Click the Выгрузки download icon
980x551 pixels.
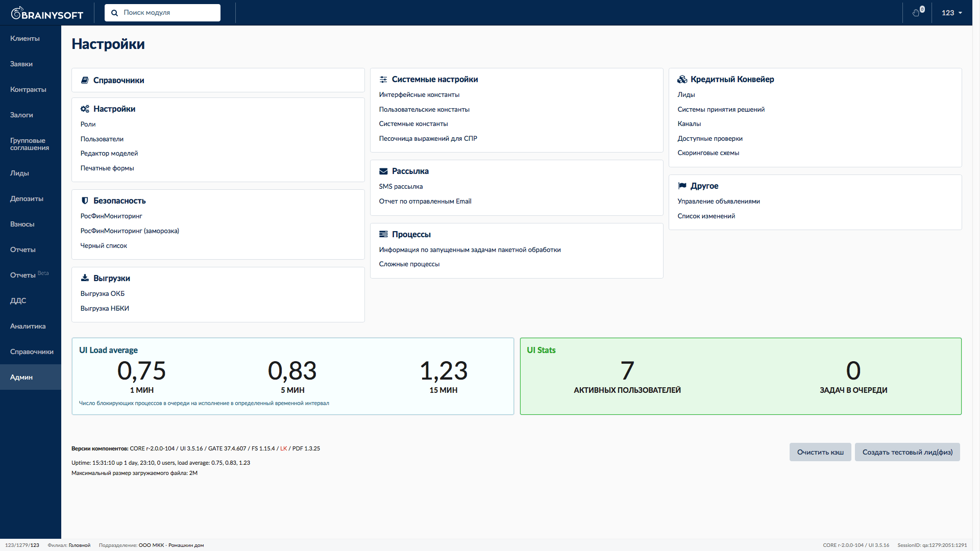tap(85, 278)
